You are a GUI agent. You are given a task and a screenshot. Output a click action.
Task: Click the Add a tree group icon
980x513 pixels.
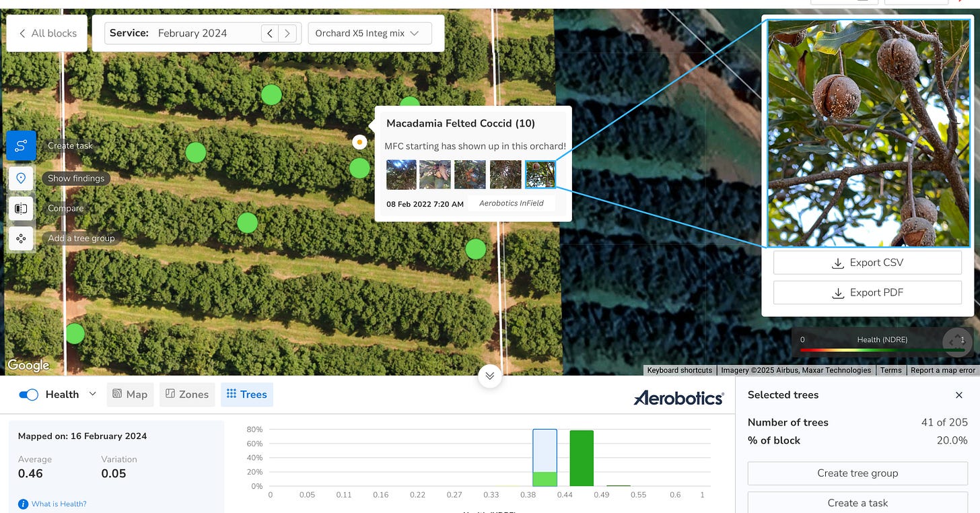(21, 238)
